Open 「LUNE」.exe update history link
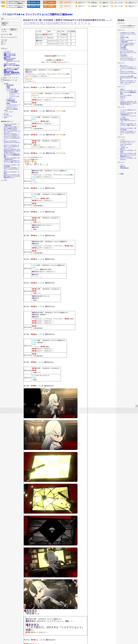The image size is (138, 644). coord(124,147)
